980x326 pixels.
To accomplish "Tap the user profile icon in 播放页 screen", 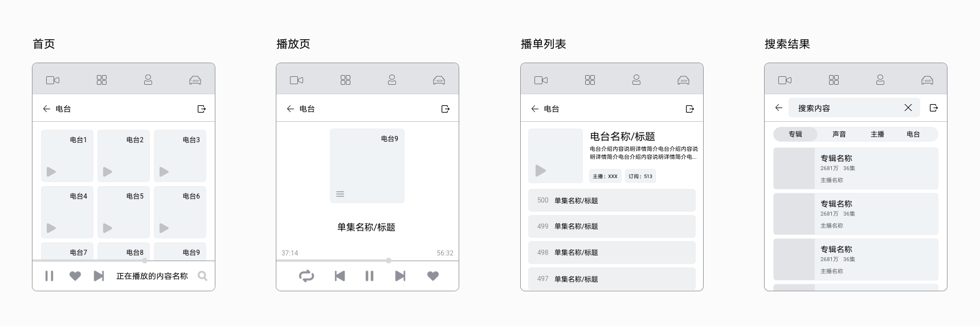I will click(392, 80).
